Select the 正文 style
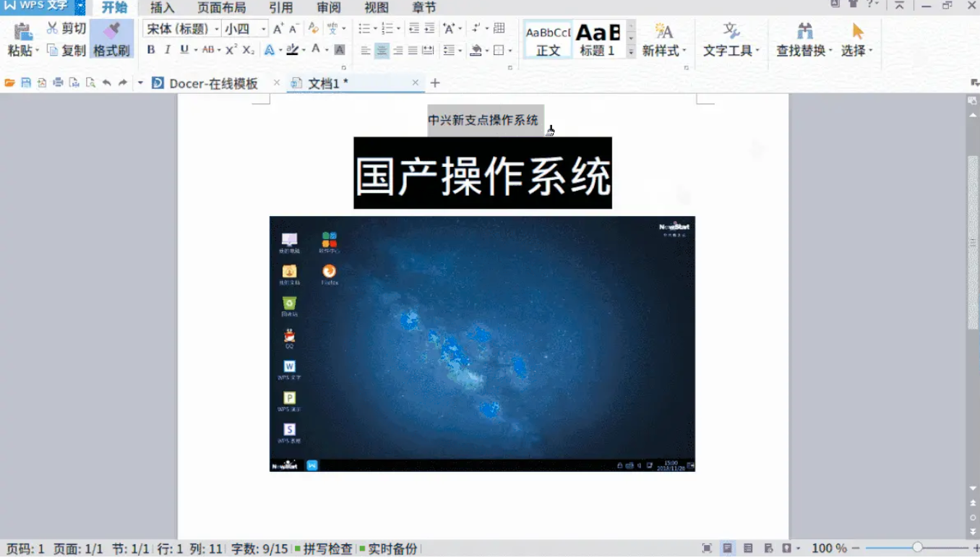This screenshot has height=558, width=980. [549, 40]
